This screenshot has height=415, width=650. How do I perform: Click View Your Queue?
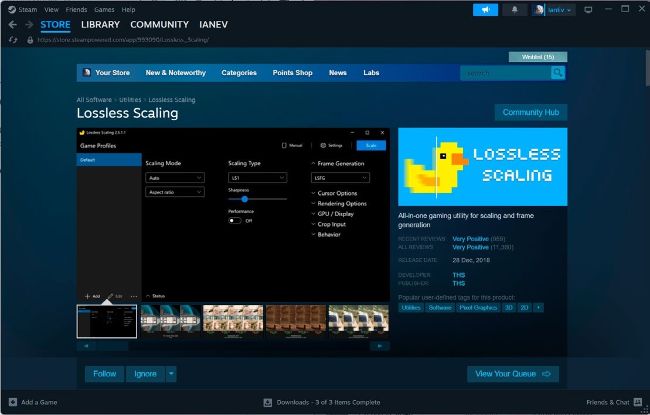513,374
